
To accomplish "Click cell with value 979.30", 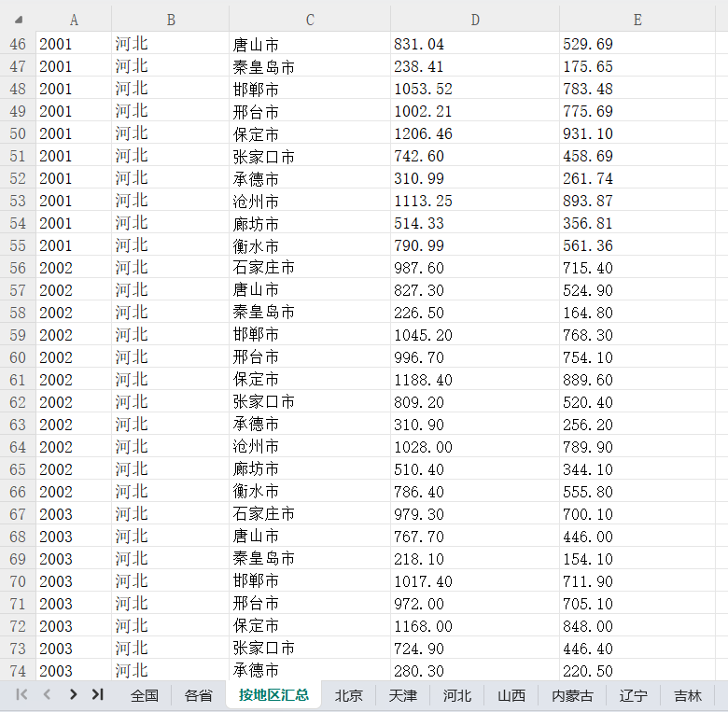I will 475,514.
